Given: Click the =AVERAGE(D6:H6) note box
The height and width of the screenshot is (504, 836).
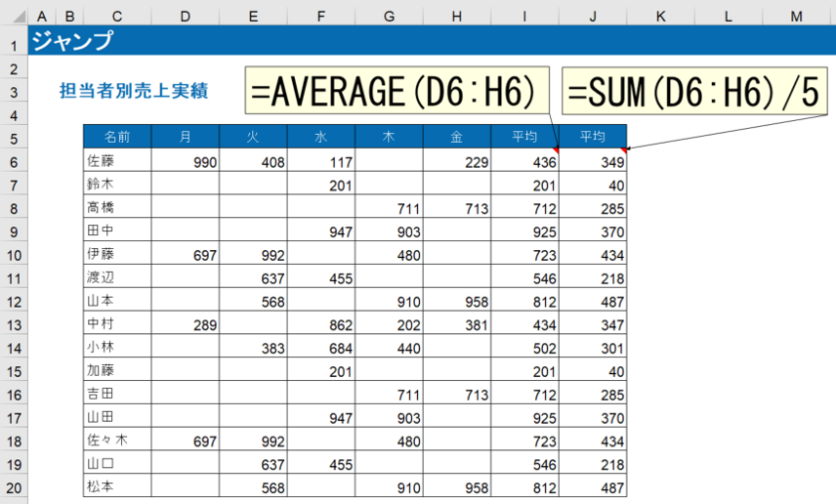Looking at the screenshot, I should pyautogui.click(x=397, y=92).
